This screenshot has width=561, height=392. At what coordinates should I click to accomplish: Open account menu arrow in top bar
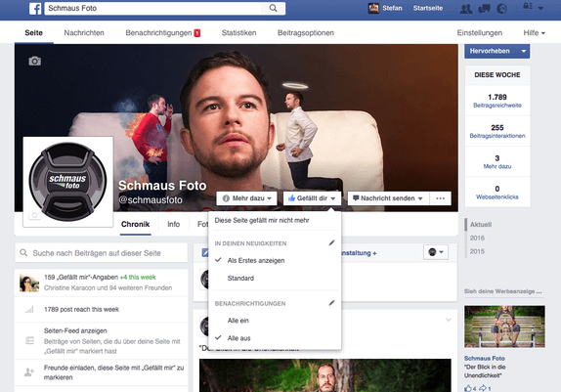pos(540,8)
